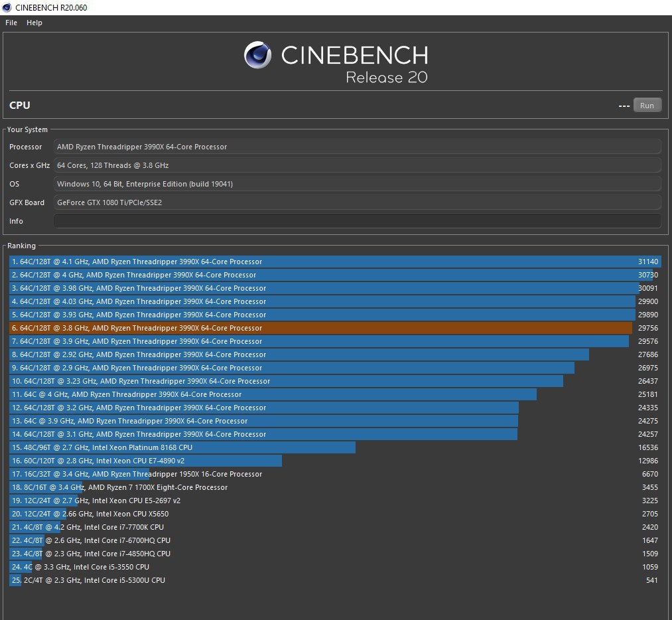Screen dimensions: 672x620
Task: Run the CPU benchmark
Action: (x=647, y=106)
